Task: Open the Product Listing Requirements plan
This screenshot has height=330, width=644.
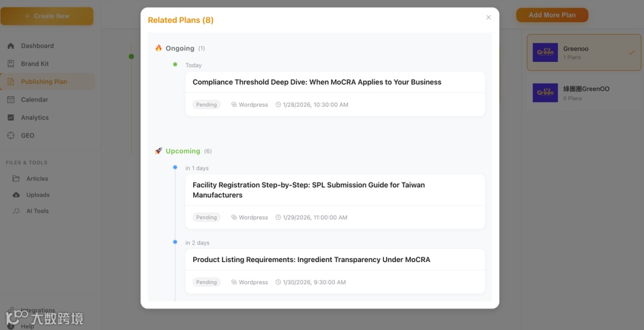Action: (x=311, y=260)
